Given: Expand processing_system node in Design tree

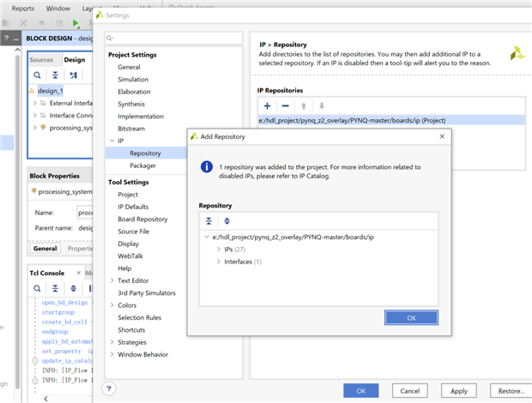Looking at the screenshot, I should tap(34, 128).
